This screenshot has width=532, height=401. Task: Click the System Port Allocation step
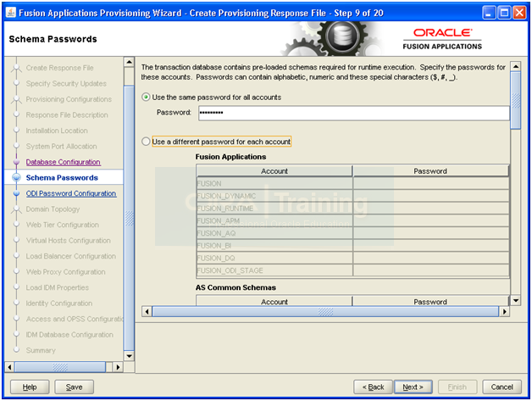click(x=61, y=147)
